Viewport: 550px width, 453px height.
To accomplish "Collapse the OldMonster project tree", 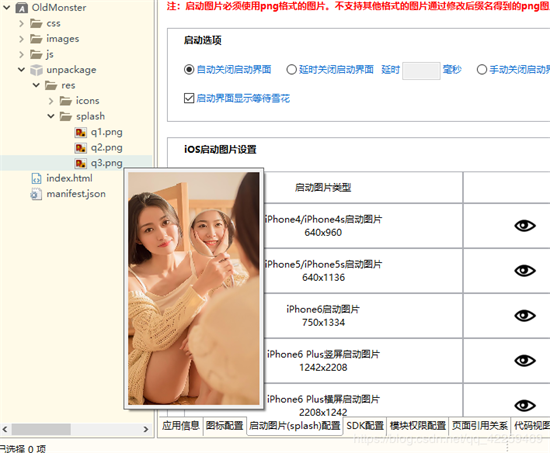I will 7,7.
